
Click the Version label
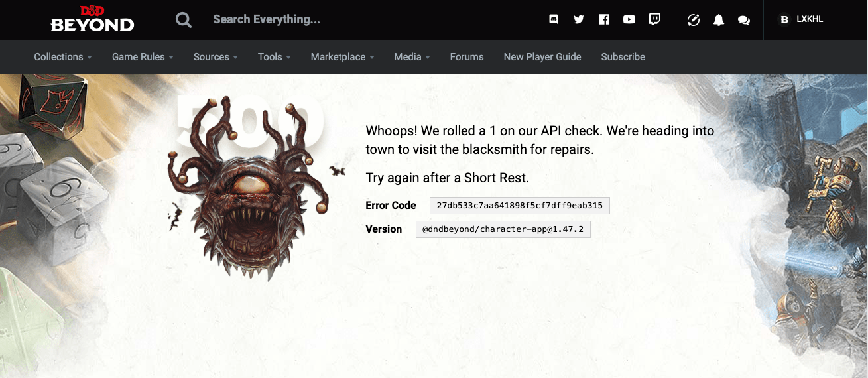tap(384, 229)
